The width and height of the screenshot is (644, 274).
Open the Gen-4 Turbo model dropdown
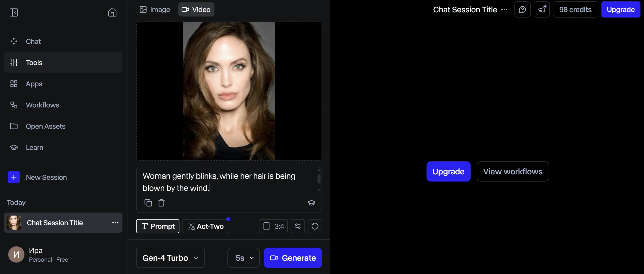[x=170, y=258]
